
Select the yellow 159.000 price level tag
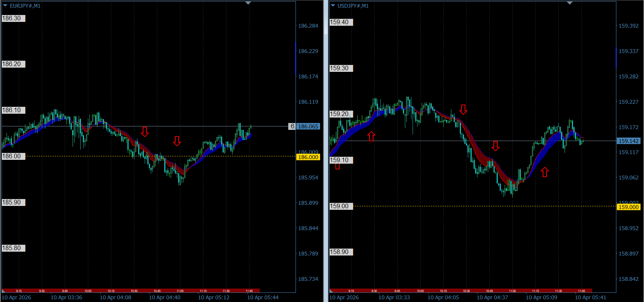(628, 207)
